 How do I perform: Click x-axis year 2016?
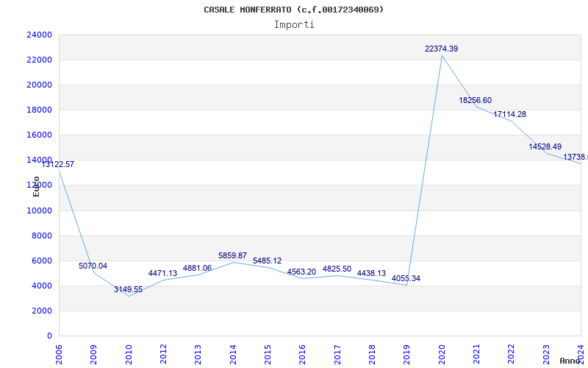(303, 354)
